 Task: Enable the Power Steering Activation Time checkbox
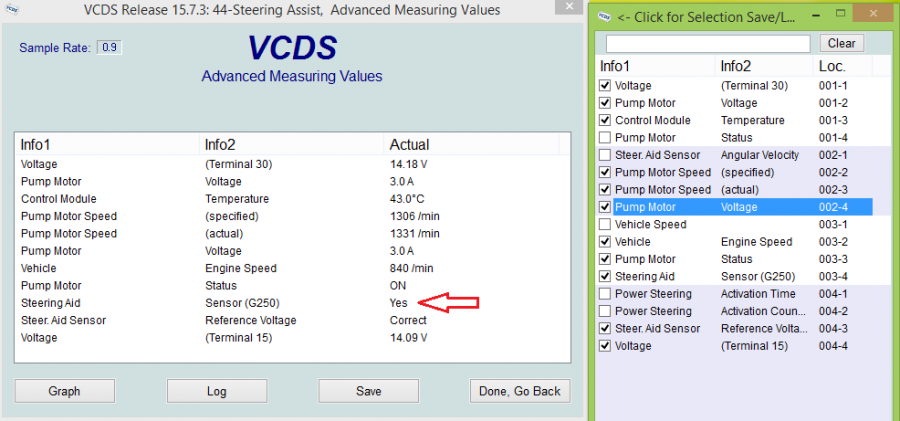tap(604, 294)
